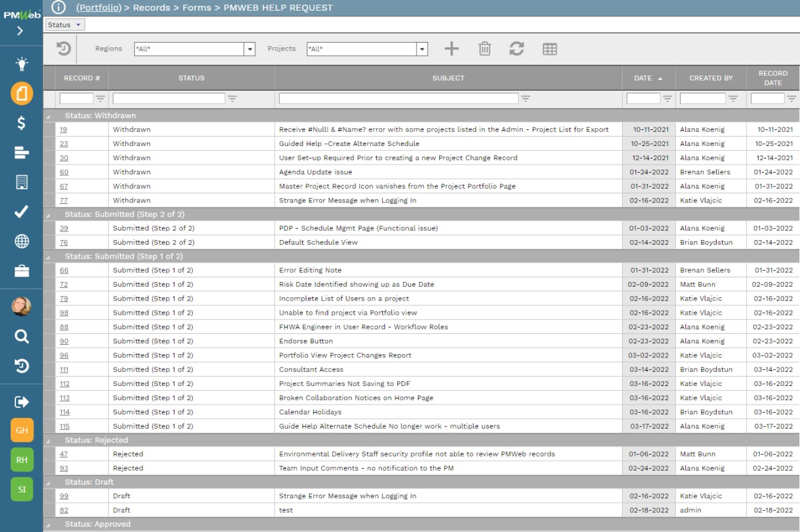Sort by the Subject column header
Viewport: 800px width, 532px height.
pyautogui.click(x=448, y=78)
